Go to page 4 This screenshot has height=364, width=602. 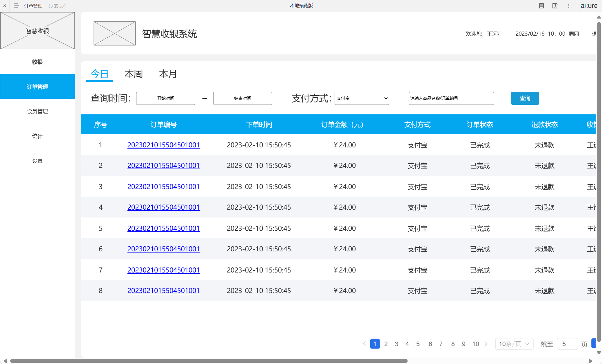click(407, 344)
